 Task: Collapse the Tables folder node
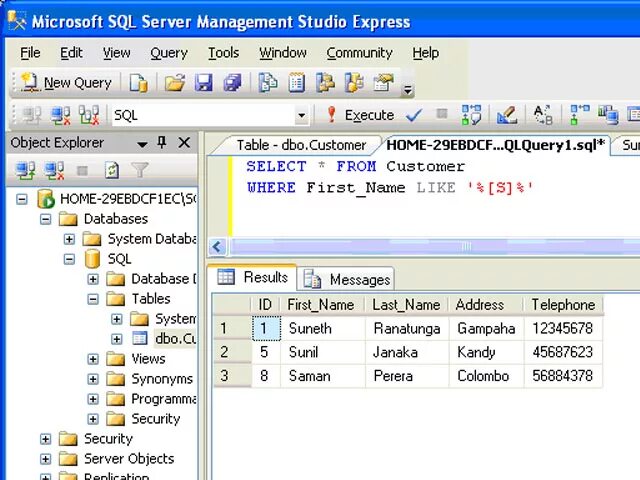coord(93,299)
